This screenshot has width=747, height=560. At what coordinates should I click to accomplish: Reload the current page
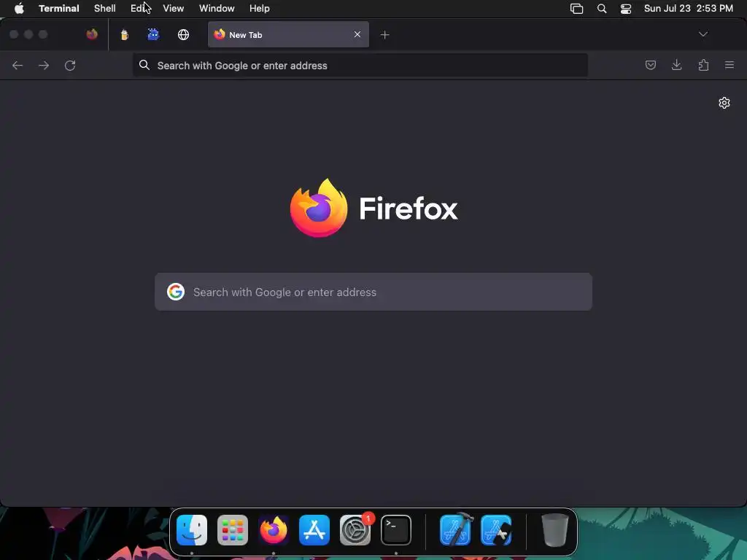[70, 65]
